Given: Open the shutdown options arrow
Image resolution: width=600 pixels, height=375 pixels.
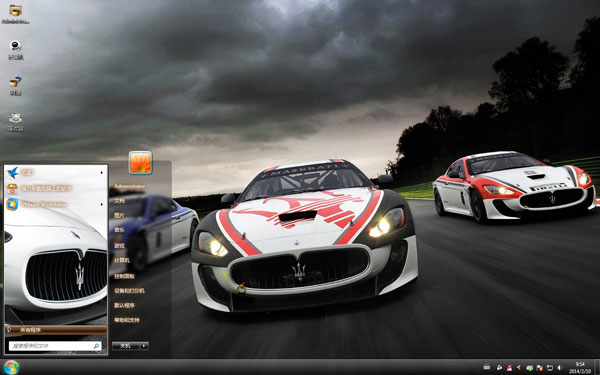Looking at the screenshot, I should 144,346.
